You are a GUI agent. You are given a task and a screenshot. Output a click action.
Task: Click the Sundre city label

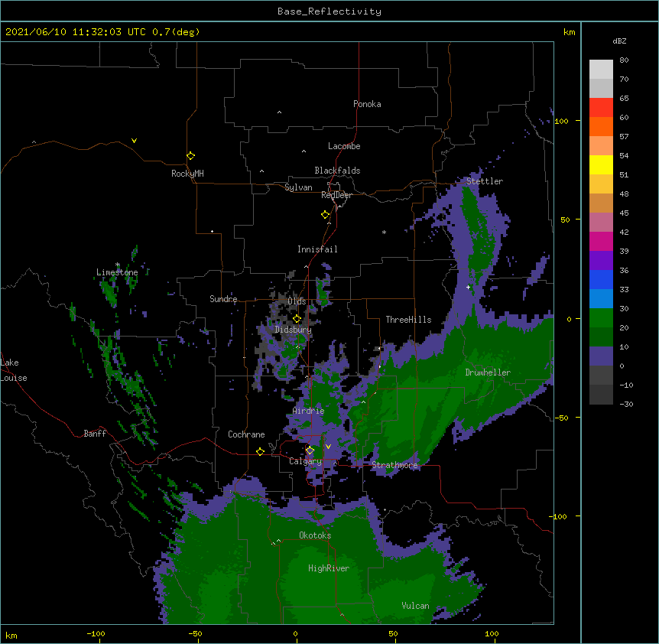(x=223, y=299)
